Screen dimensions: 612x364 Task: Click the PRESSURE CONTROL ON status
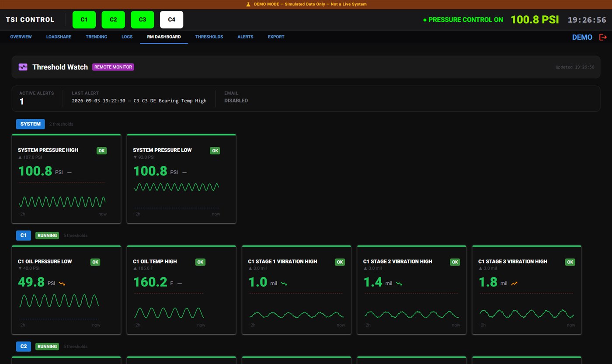click(x=463, y=20)
